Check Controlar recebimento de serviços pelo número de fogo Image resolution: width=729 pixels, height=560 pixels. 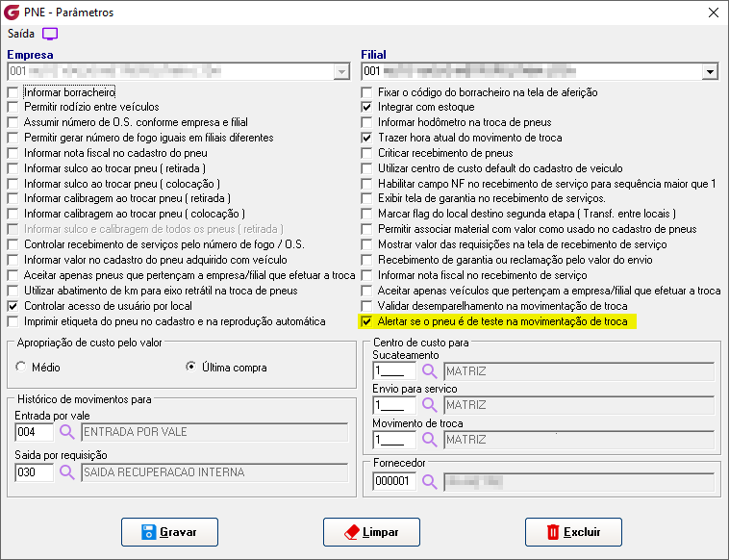coord(13,245)
